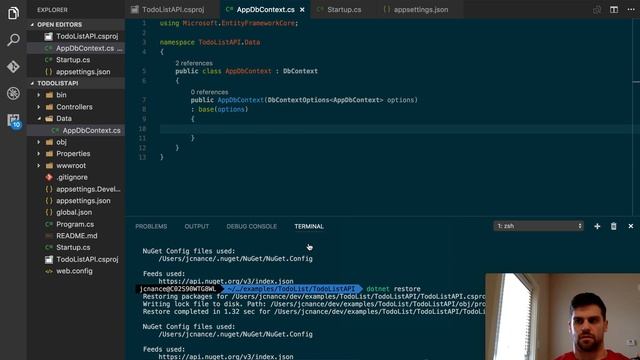Open the .gitignore file
640x360 pixels.
click(x=76, y=177)
